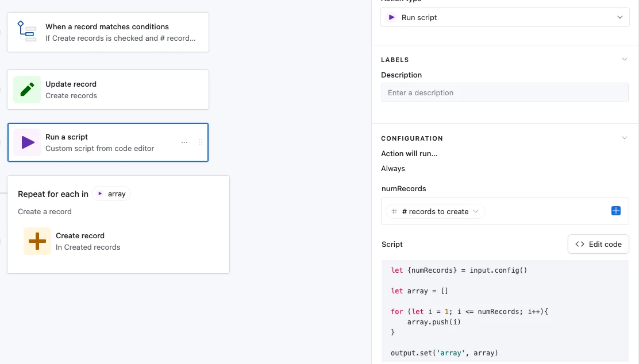This screenshot has height=364, width=639.
Task: Collapse the Labels section
Action: point(625,59)
